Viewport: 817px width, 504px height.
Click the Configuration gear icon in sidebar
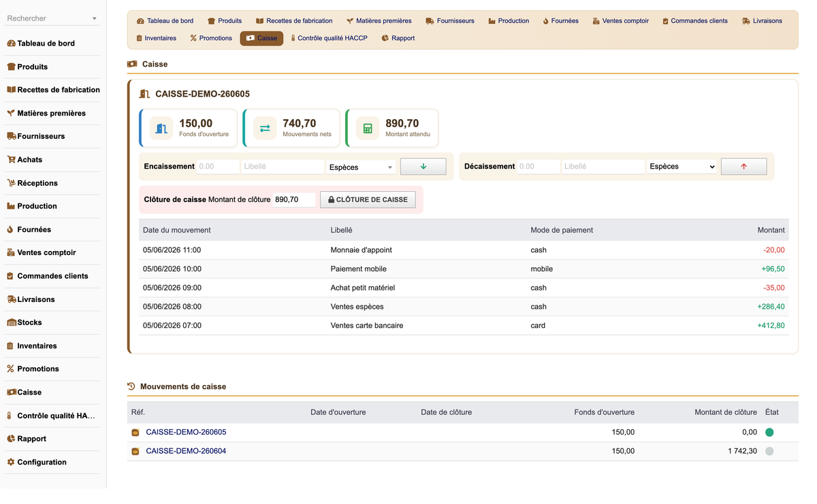pos(11,462)
